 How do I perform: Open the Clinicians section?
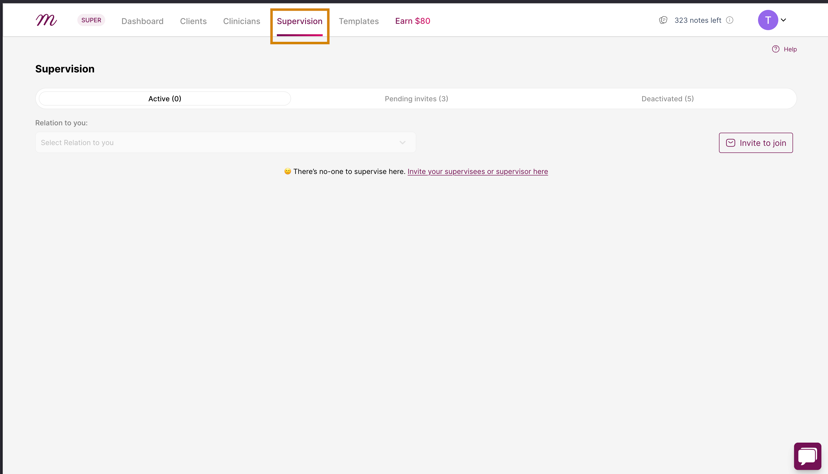pyautogui.click(x=241, y=21)
